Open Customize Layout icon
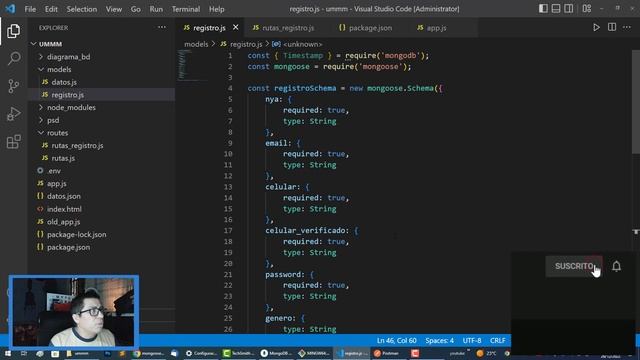Screen dimensions: 640x360 [x=587, y=9]
